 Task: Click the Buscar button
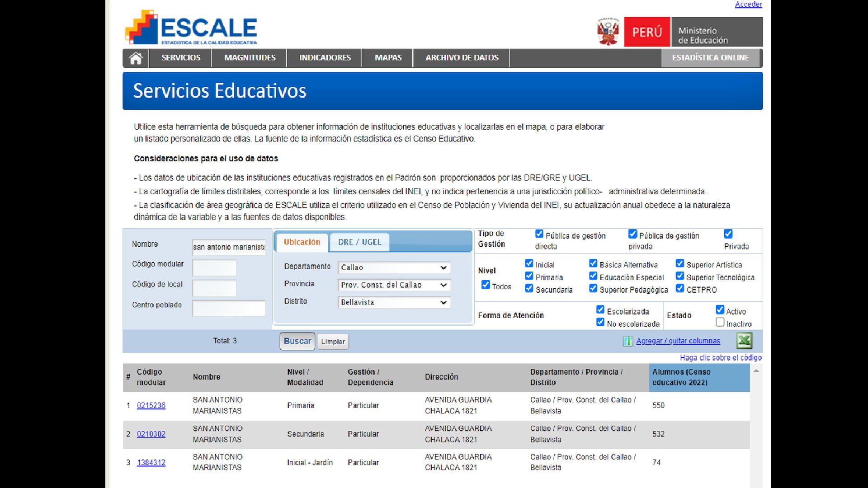297,341
